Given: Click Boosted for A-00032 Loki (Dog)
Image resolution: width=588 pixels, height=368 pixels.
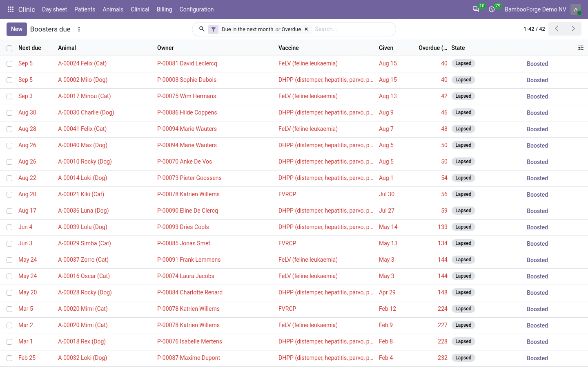Looking at the screenshot, I should (x=537, y=358).
